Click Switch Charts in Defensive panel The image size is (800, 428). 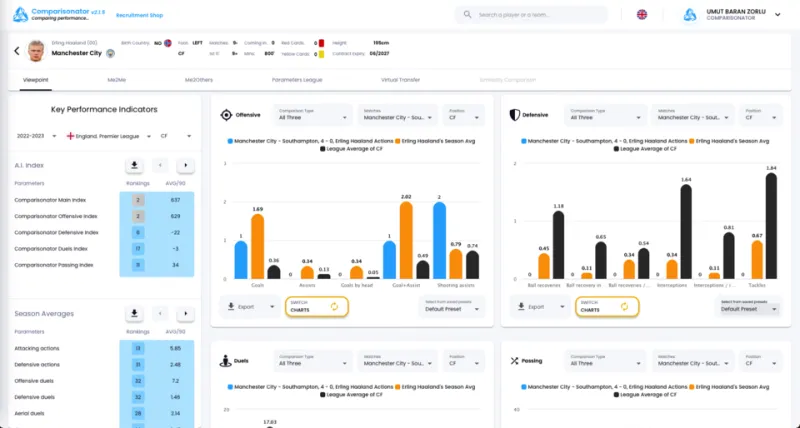coord(607,307)
